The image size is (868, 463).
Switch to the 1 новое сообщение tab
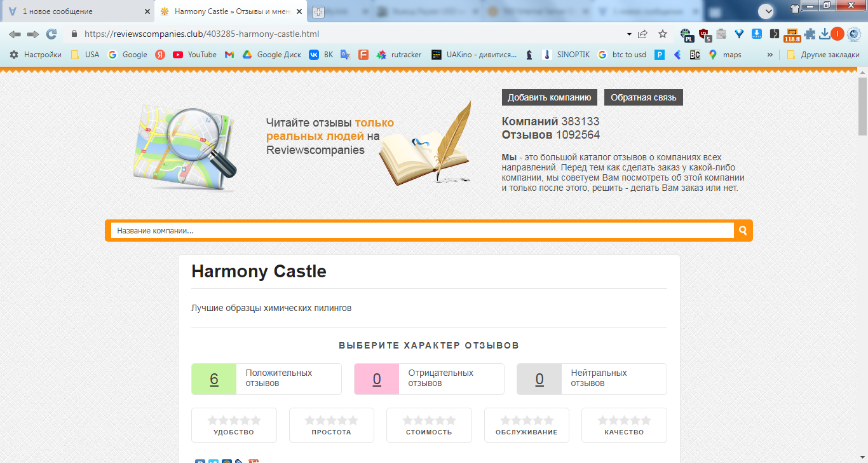(x=78, y=11)
